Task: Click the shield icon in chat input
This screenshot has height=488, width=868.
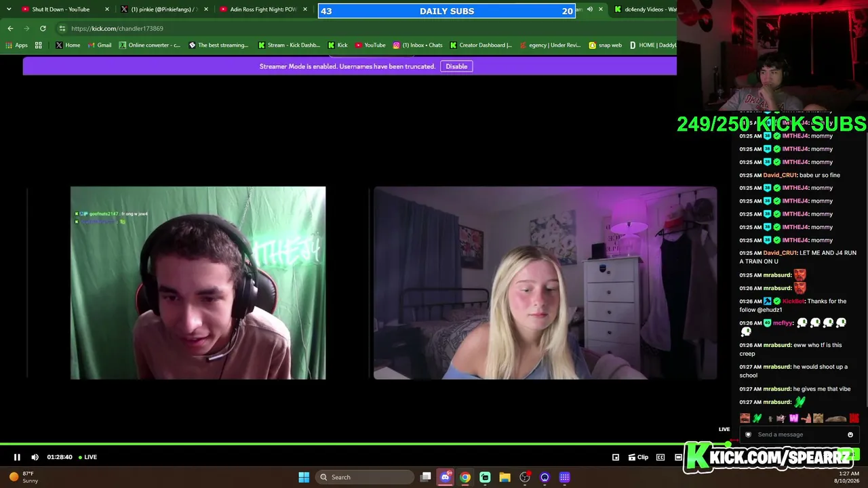Action: (748, 434)
